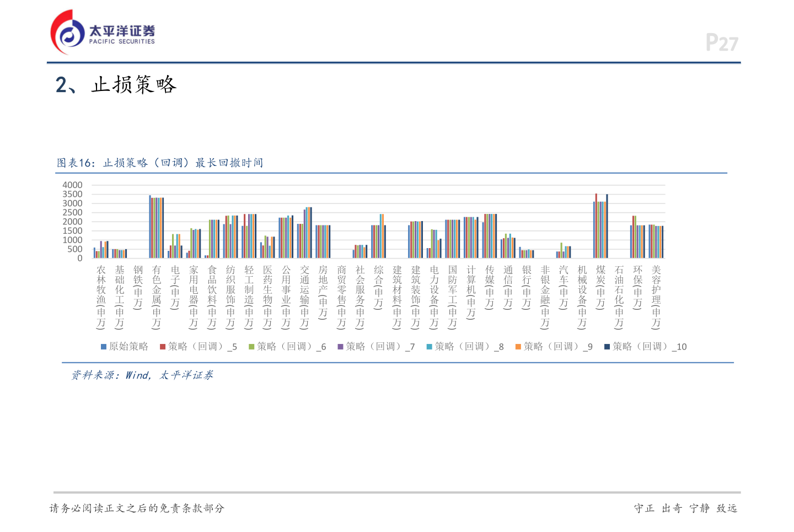Click the P27 page number emblem
The height and width of the screenshot is (532, 794).
click(x=722, y=41)
